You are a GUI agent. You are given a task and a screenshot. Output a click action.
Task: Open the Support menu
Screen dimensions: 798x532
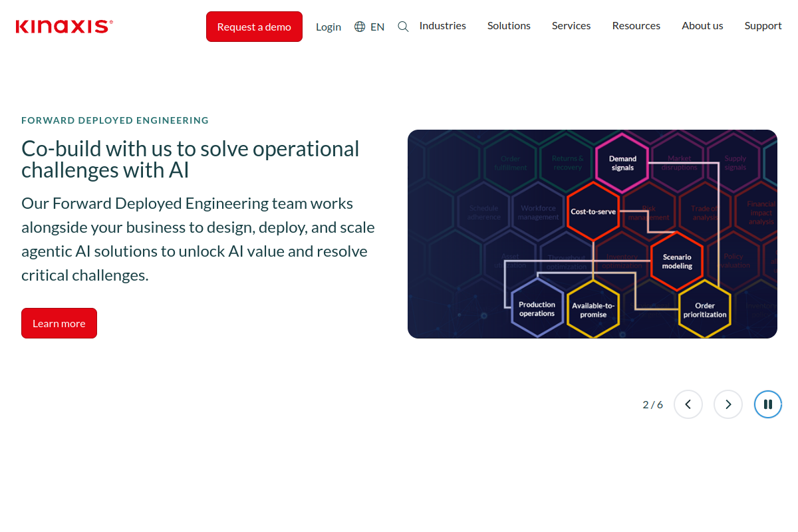(x=763, y=26)
